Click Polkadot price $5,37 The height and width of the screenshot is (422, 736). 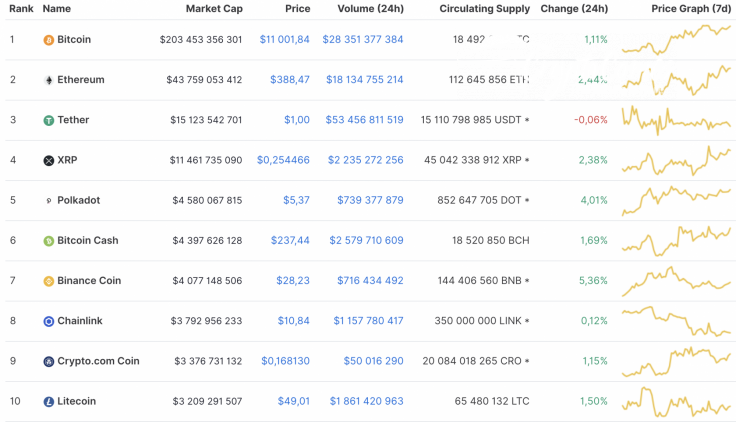click(x=296, y=200)
